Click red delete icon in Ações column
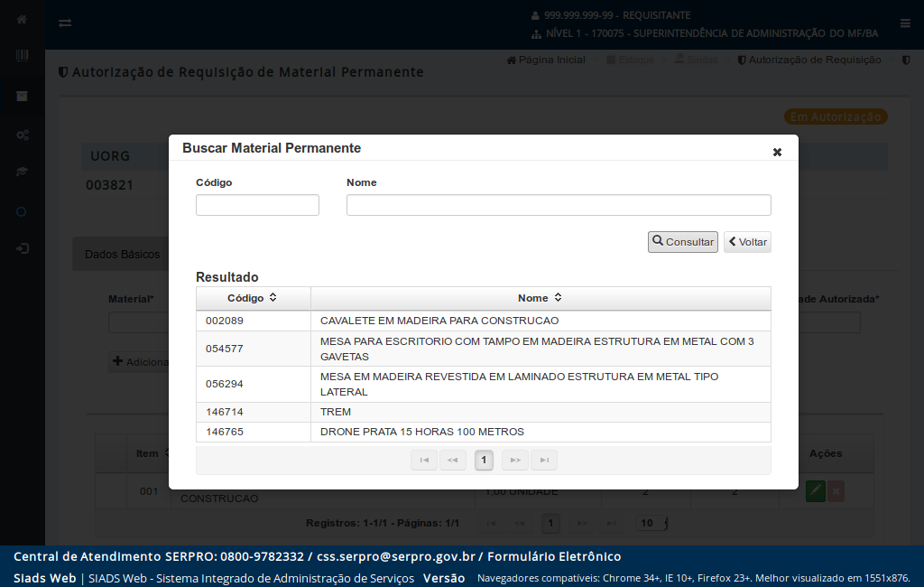Viewport: 924px width, 587px height. [836, 491]
